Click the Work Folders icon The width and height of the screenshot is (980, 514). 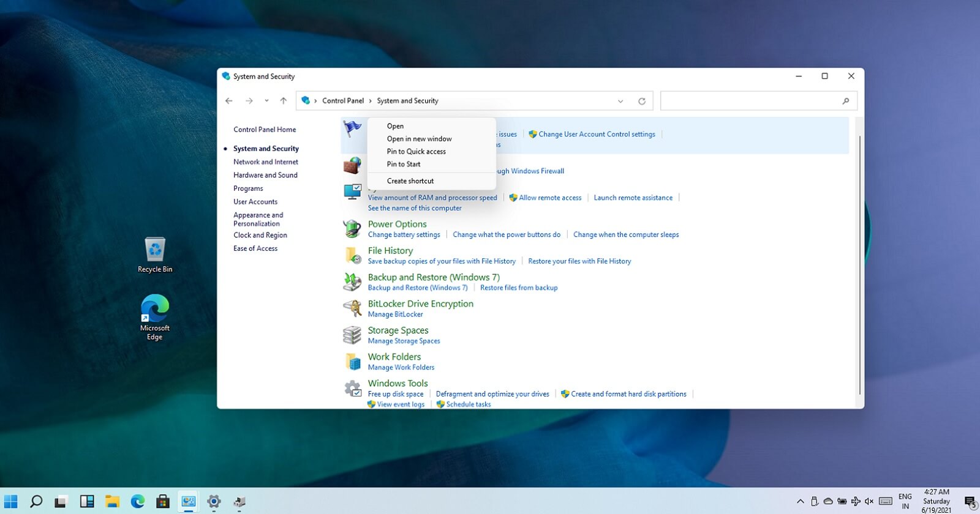pos(352,361)
